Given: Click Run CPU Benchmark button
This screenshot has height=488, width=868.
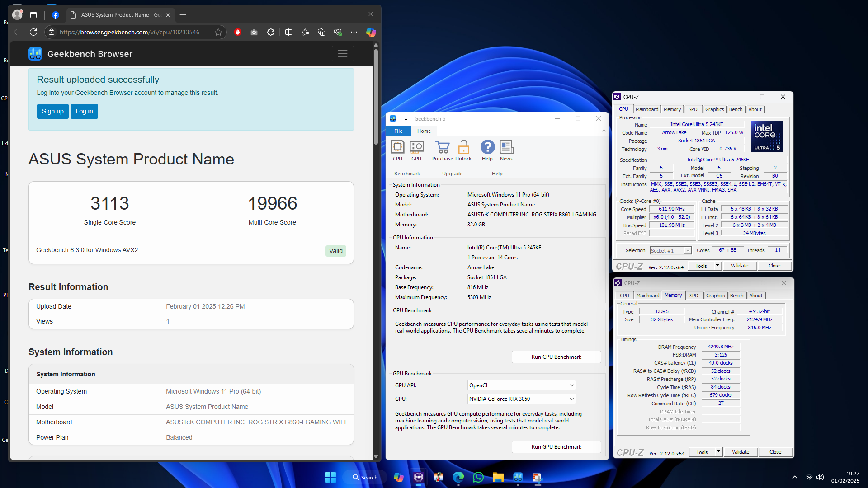Looking at the screenshot, I should (x=556, y=357).
